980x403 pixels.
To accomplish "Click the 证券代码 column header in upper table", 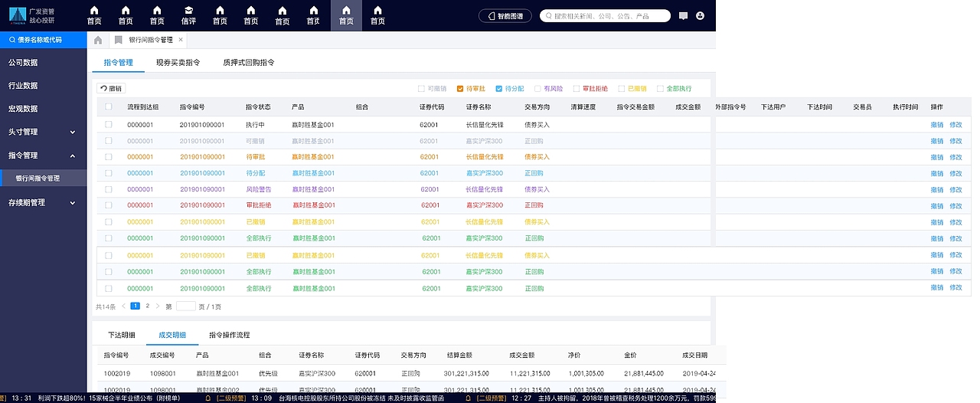I will 432,107.
